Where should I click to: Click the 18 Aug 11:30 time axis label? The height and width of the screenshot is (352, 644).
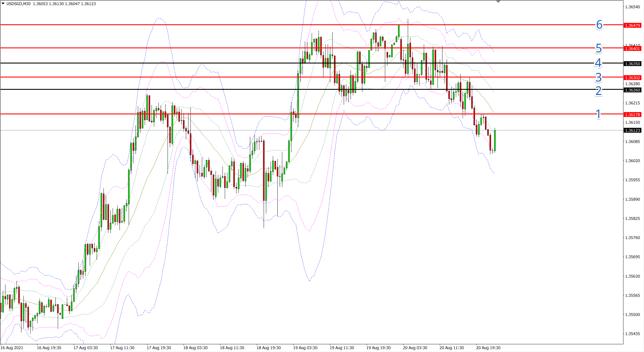tap(232, 348)
